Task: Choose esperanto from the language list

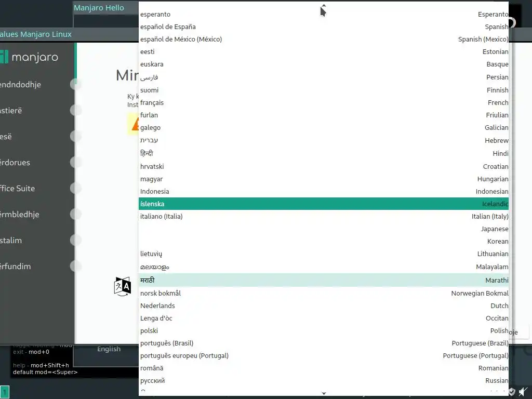Action: coord(324,14)
